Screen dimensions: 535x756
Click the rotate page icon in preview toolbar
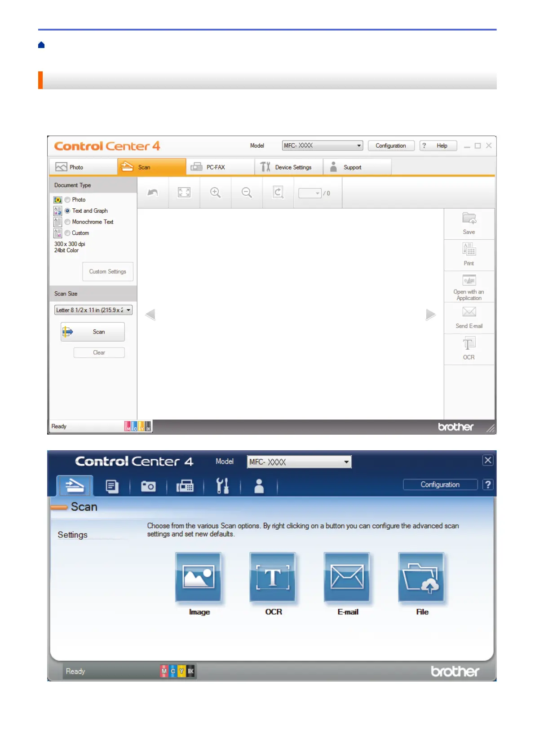pos(278,193)
